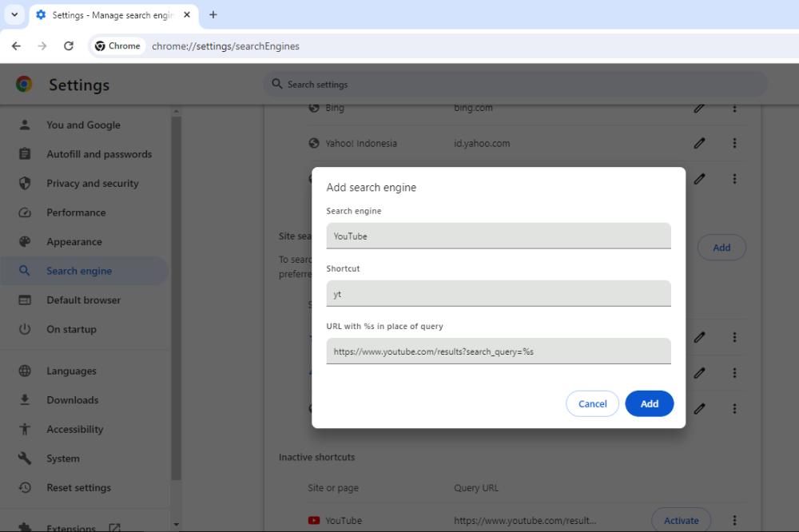Screen dimensions: 799x532
Task: Reload the current page
Action: click(69, 46)
